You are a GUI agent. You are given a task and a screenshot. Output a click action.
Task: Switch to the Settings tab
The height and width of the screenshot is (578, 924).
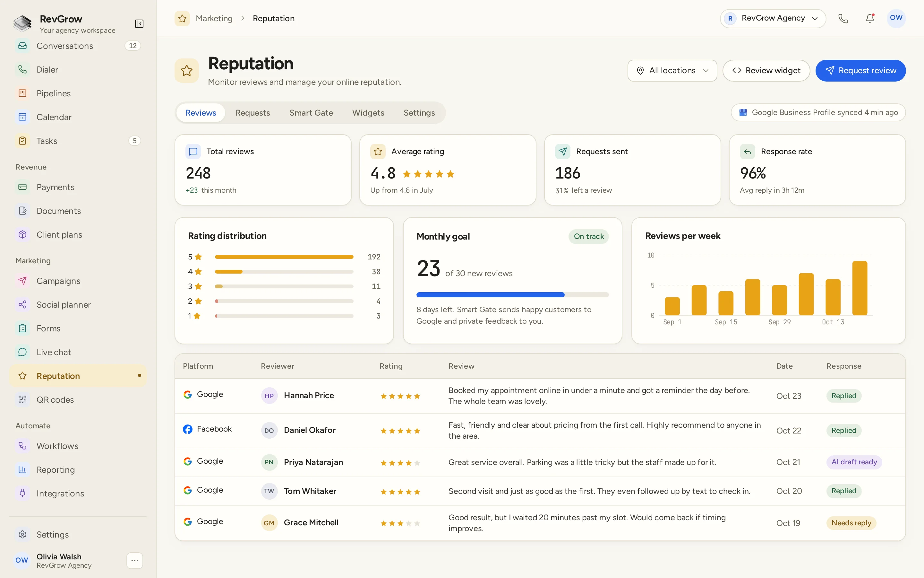[x=419, y=113]
